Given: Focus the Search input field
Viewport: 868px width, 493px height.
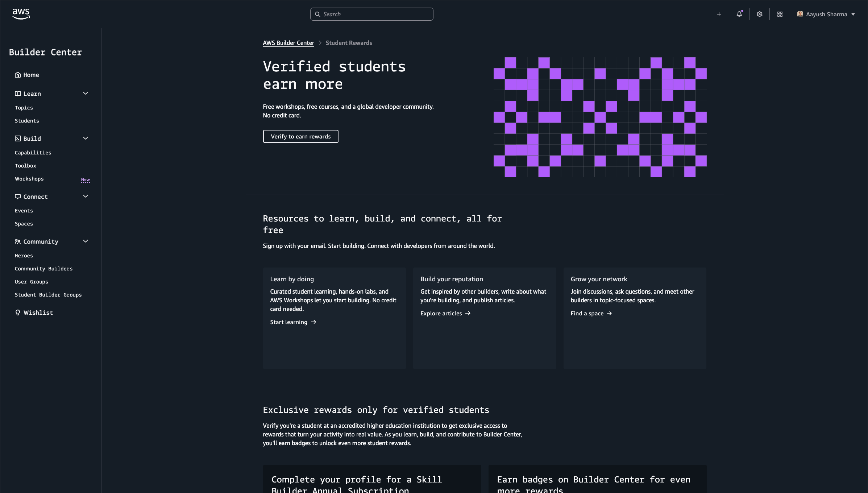Looking at the screenshot, I should (371, 14).
